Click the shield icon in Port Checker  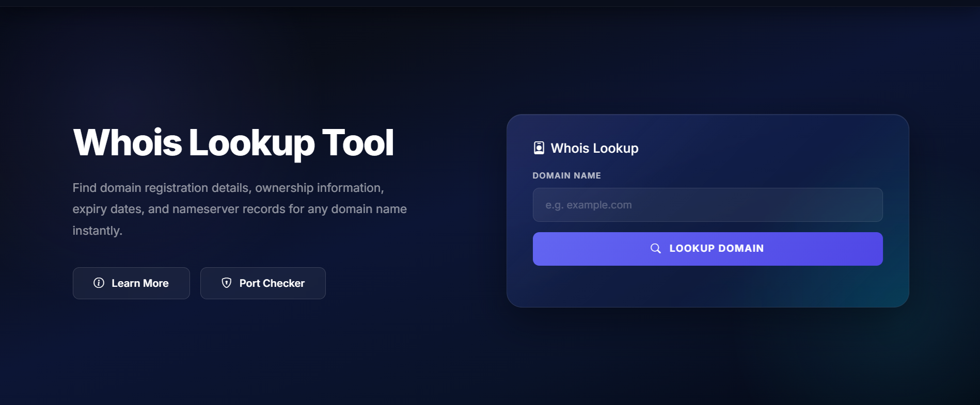tap(226, 283)
